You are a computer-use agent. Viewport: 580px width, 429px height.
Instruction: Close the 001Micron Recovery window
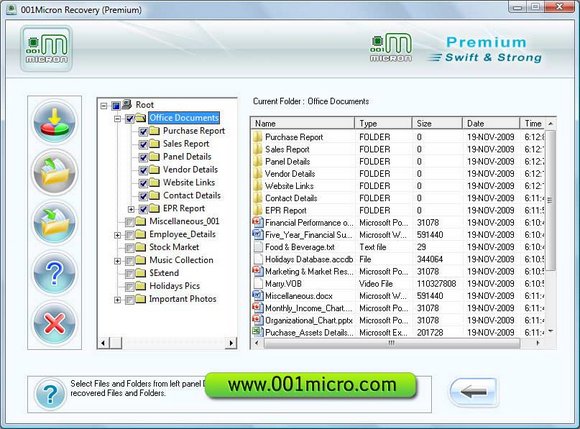[x=560, y=7]
